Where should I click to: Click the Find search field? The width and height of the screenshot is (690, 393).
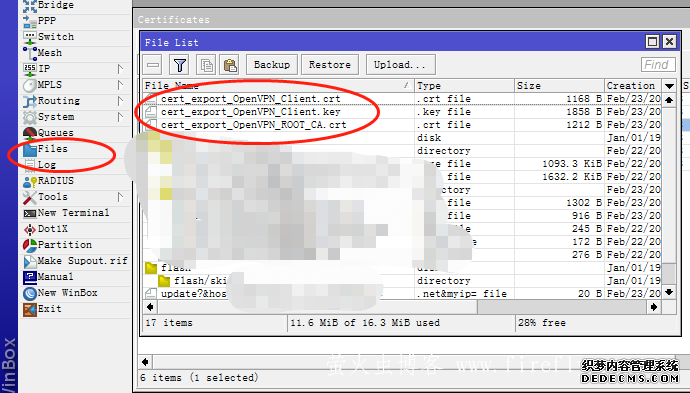[x=658, y=65]
